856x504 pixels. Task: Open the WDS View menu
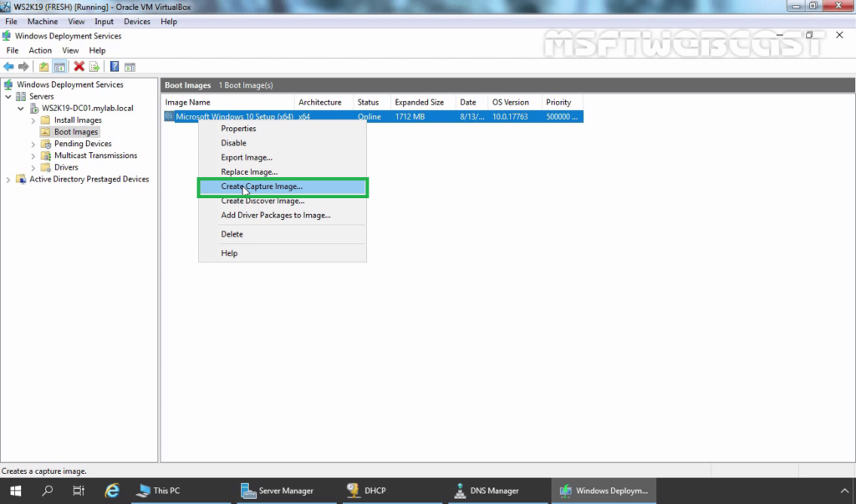(x=70, y=50)
